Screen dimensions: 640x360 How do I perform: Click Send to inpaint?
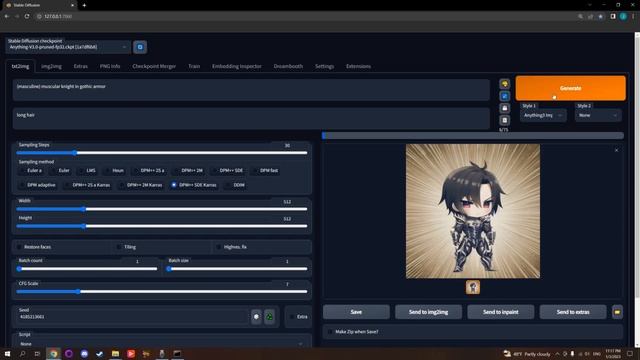(x=500, y=312)
